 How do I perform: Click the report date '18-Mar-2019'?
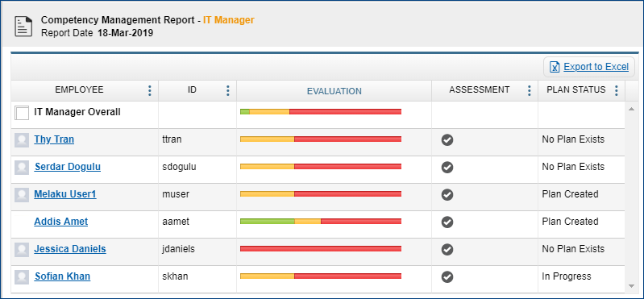pyautogui.click(x=125, y=33)
